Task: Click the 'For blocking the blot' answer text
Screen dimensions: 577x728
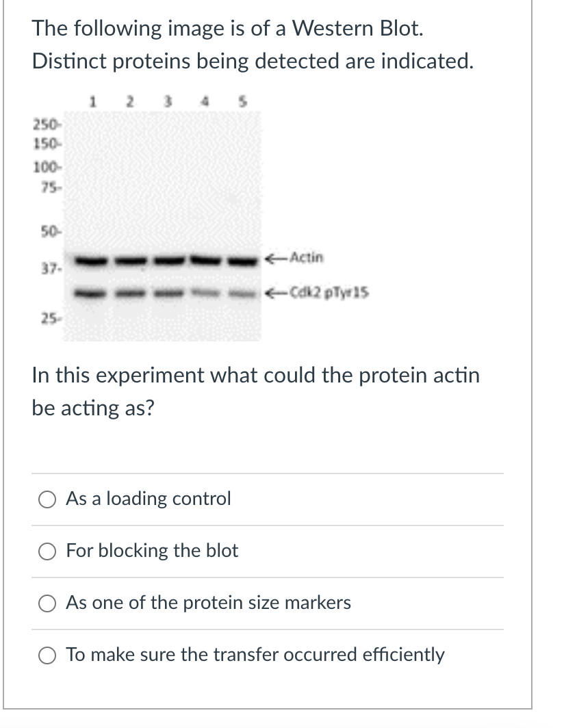Action: [152, 551]
